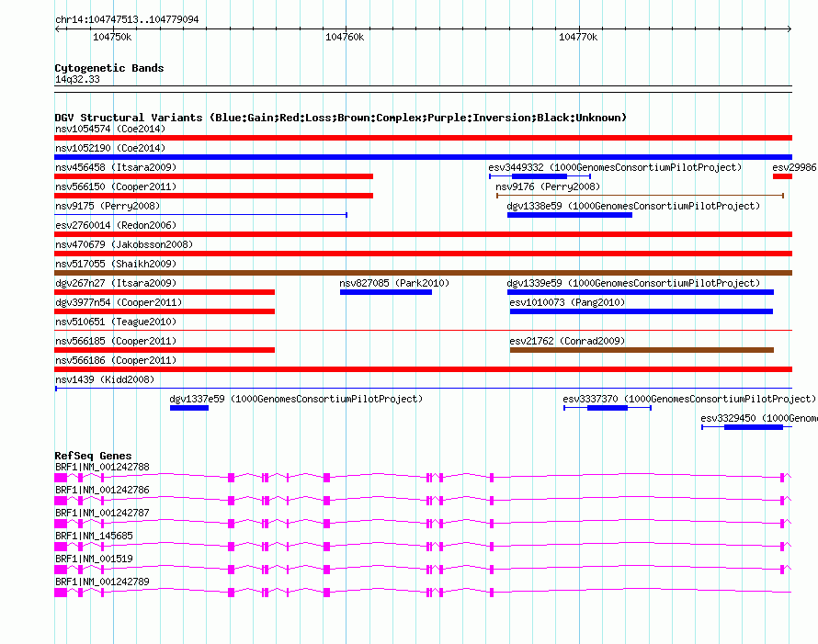The height and width of the screenshot is (644, 818).
Task: Select the dgv1338e59 blue gain bar
Action: [569, 215]
